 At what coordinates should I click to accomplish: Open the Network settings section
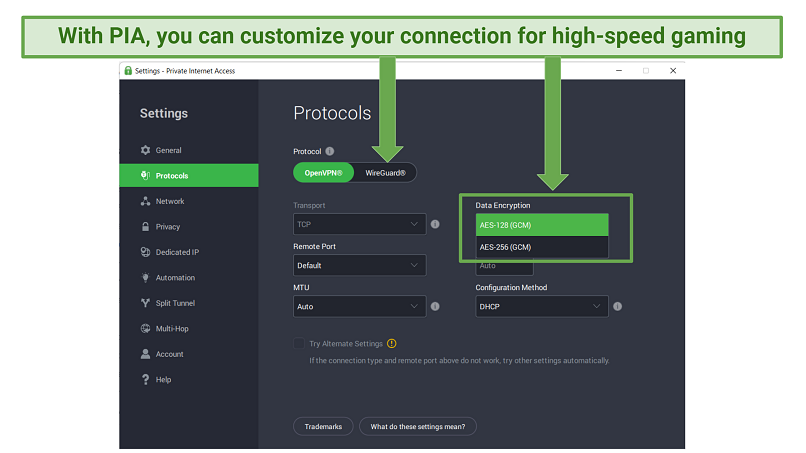189,201
